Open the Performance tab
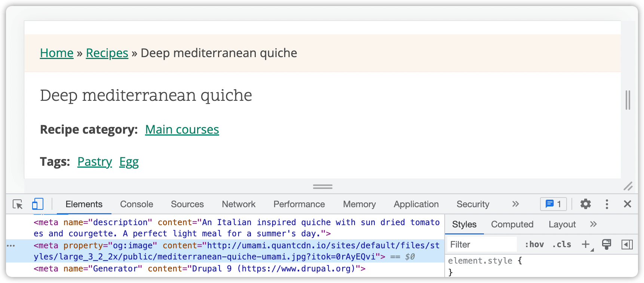The image size is (644, 283). [x=299, y=204]
